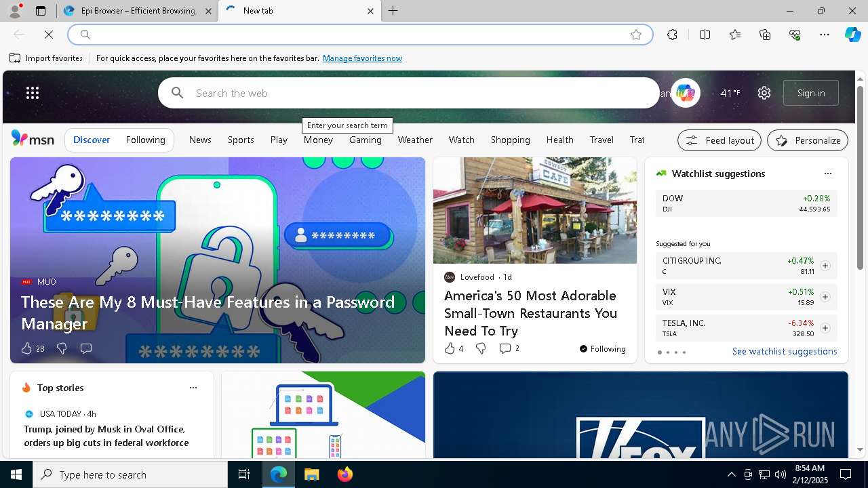This screenshot has width=868, height=488.
Task: Like the small-town restaurants article
Action: click(x=450, y=348)
